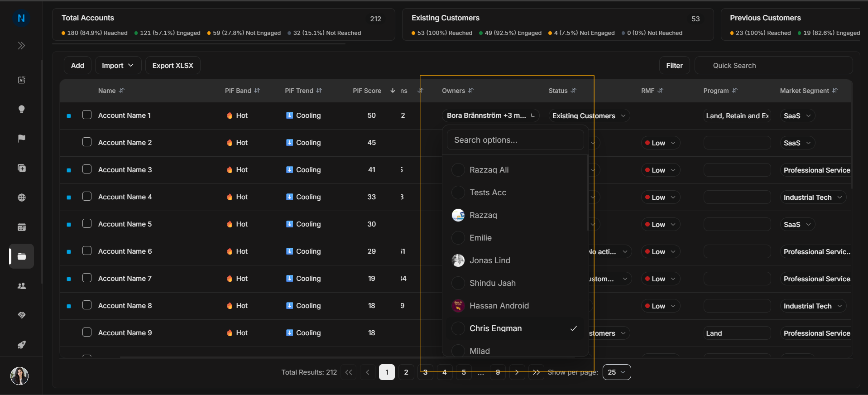Expand the sidebar with double chevron icon

click(x=21, y=46)
